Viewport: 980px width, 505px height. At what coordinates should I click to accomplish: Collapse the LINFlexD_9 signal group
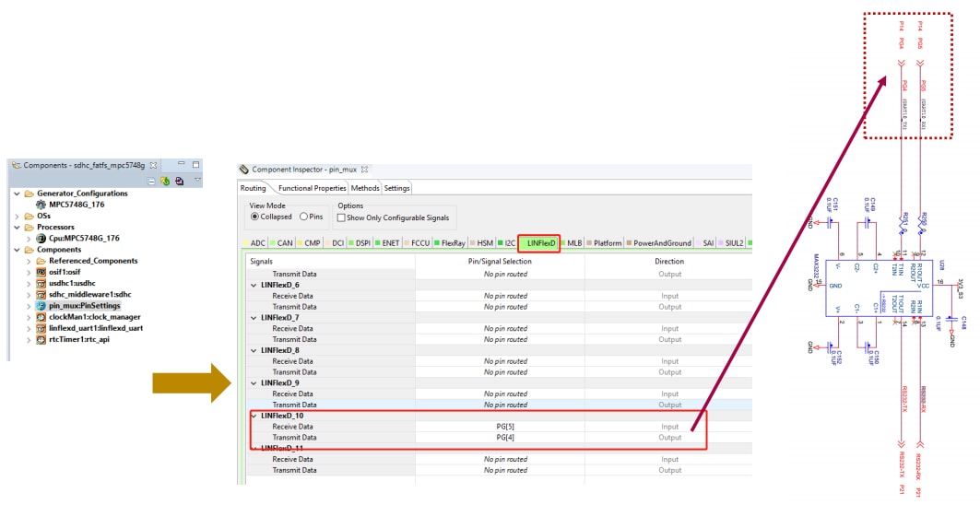pos(254,382)
